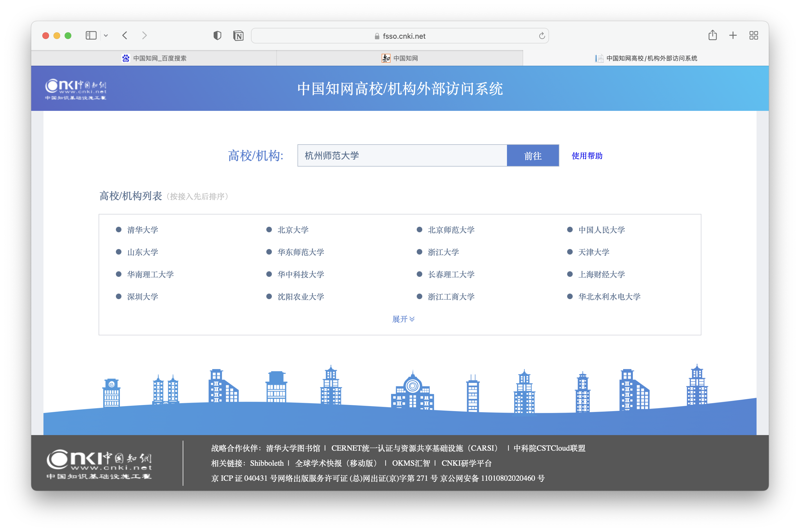This screenshot has height=532, width=800.
Task: Pick 华南理工大学 from the list
Action: [x=150, y=274]
